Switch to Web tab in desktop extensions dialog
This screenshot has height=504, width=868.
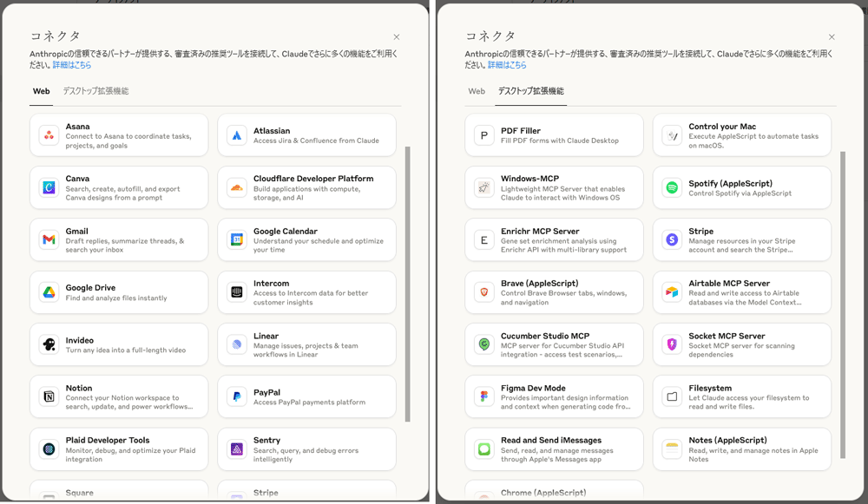click(477, 91)
